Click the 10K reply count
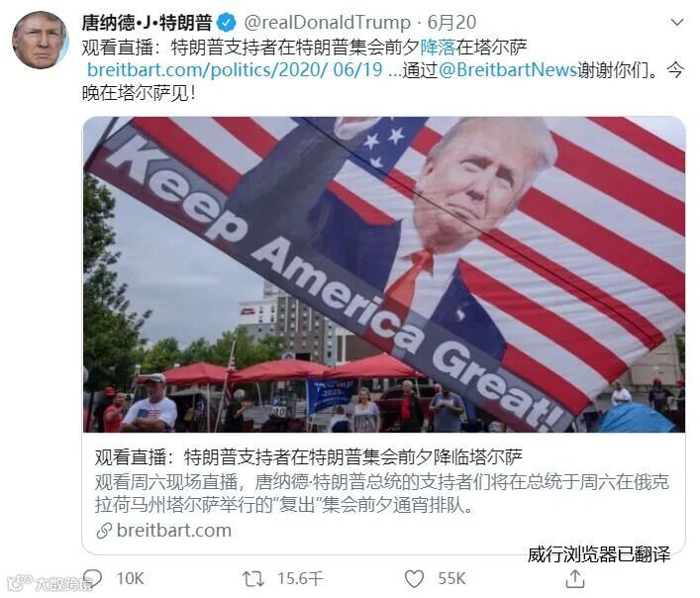The width and height of the screenshot is (700, 598). [130, 579]
